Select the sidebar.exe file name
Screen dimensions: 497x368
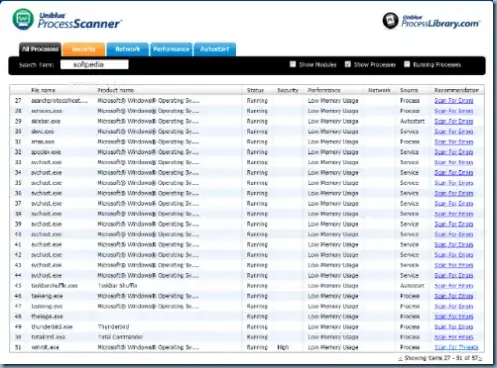point(46,121)
